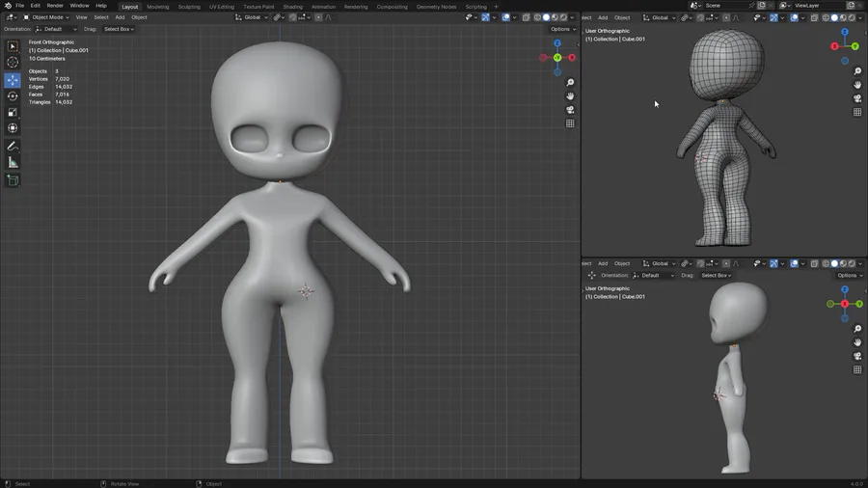Screen dimensions: 868x488
Task: Switch to the UV Editing workspace tab
Action: (222, 7)
